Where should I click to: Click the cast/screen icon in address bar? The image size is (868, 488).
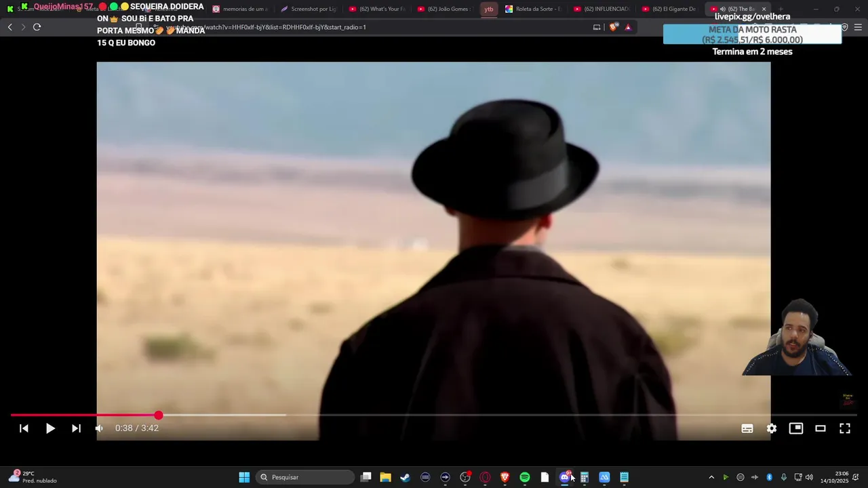[597, 27]
